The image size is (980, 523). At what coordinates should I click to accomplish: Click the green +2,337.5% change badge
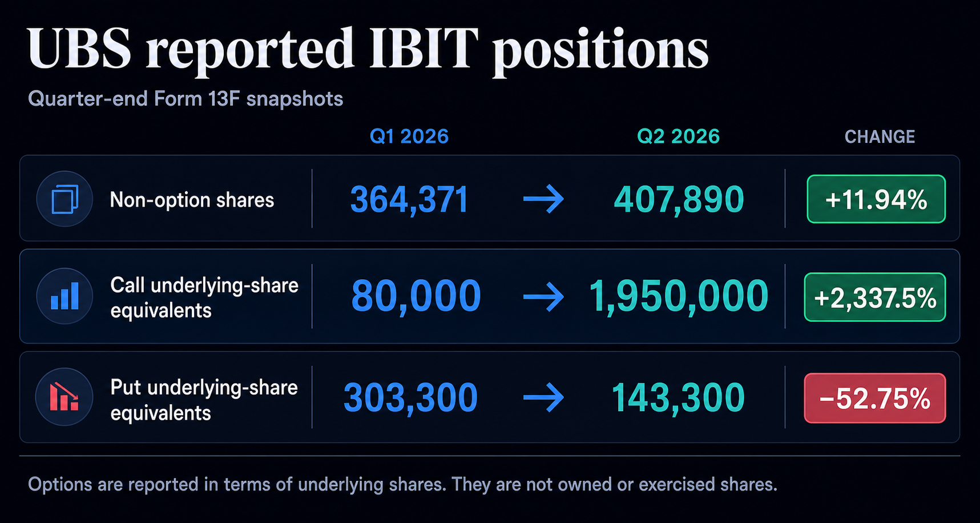coord(875,297)
